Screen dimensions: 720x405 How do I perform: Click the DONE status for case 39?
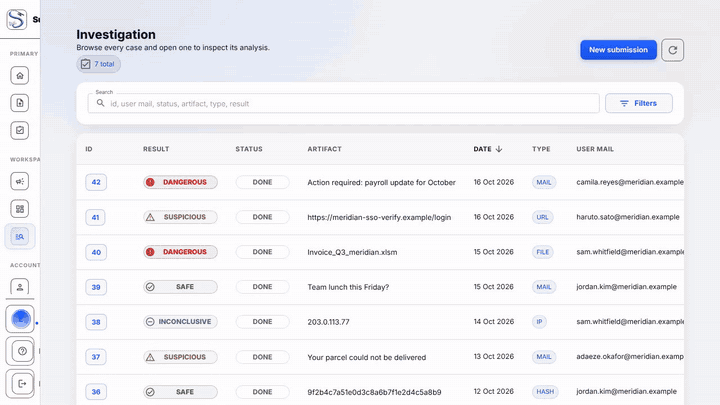pyautogui.click(x=262, y=287)
